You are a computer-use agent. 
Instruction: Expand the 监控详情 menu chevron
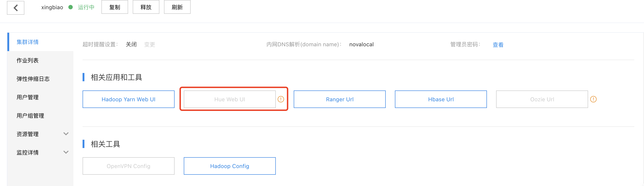tap(66, 152)
